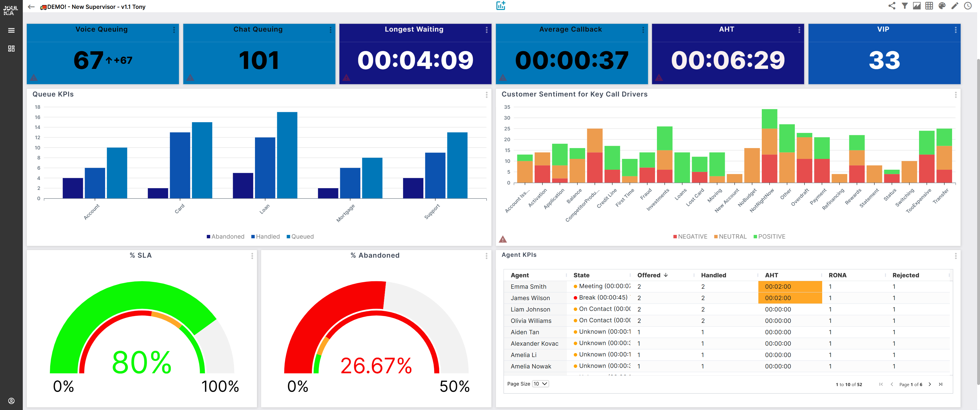
Task: Open the Customer Sentiment widget options menu
Action: point(956,94)
